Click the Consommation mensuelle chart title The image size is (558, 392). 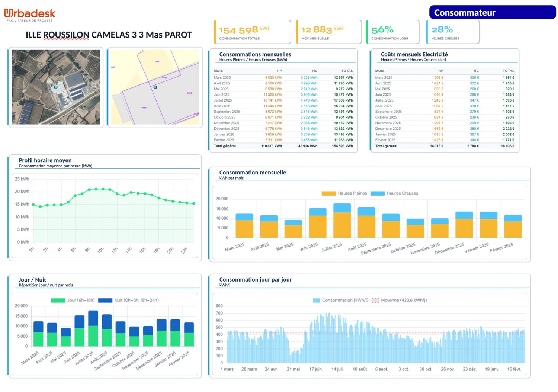tap(253, 173)
